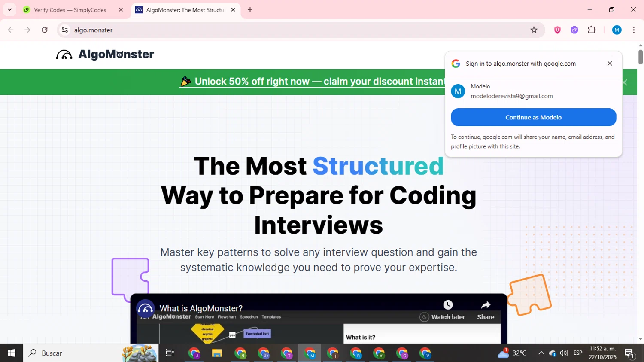Expand the tab search dropdown
This screenshot has height=362, width=644.
9,10
